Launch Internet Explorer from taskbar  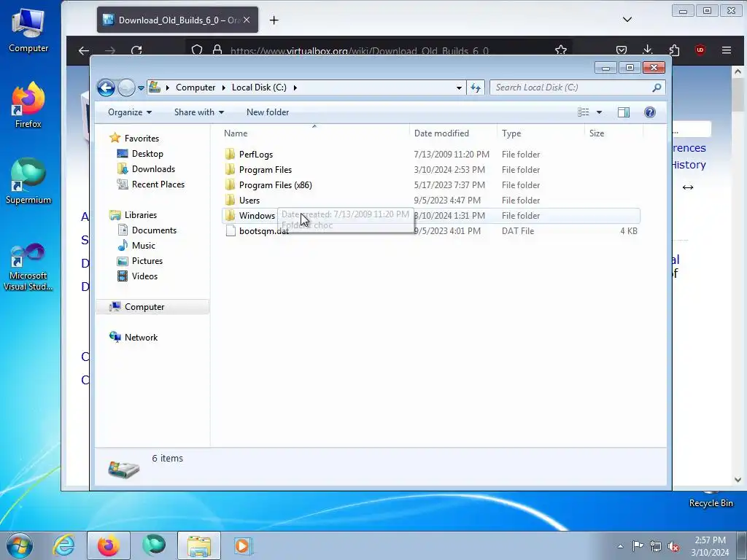pyautogui.click(x=64, y=545)
